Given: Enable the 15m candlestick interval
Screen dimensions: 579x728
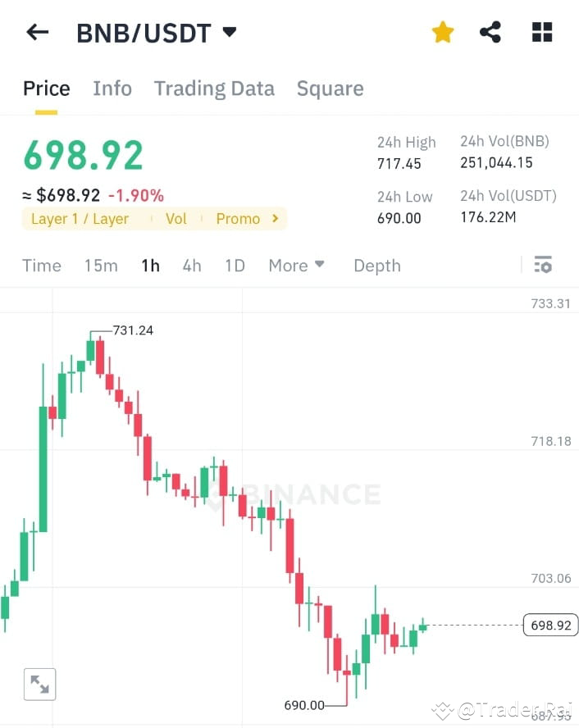Looking at the screenshot, I should [x=100, y=265].
